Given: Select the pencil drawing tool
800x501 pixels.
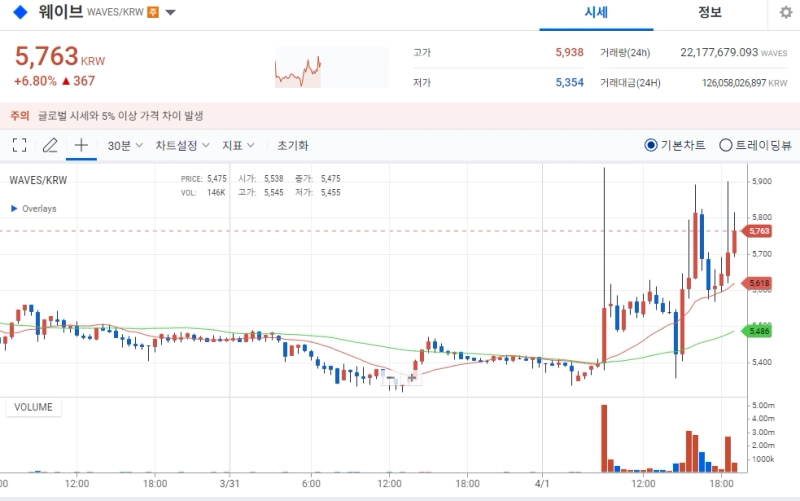Looking at the screenshot, I should (50, 145).
